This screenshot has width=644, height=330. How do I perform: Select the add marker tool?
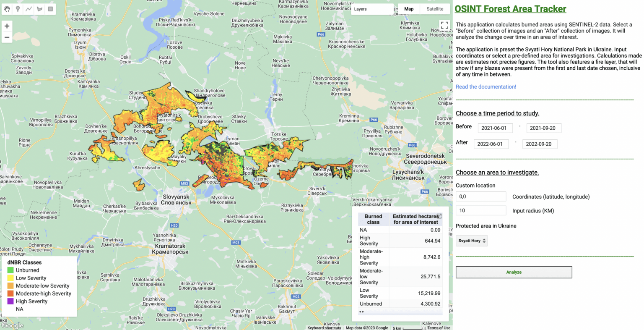pos(18,9)
